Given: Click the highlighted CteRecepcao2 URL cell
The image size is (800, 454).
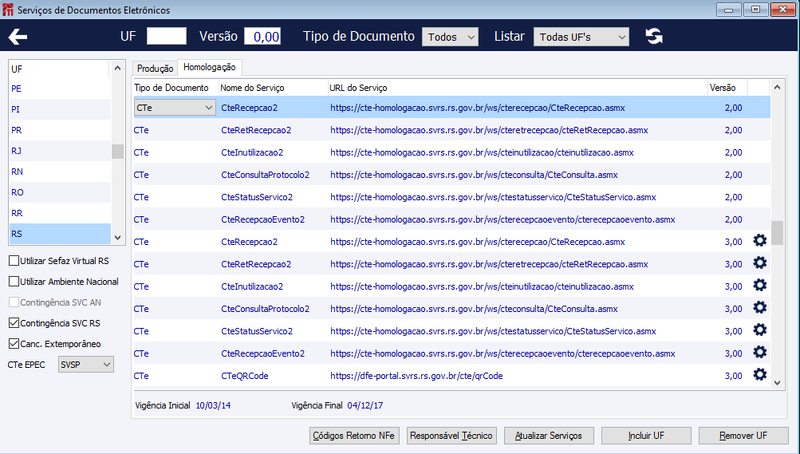Looking at the screenshot, I should click(517, 108).
